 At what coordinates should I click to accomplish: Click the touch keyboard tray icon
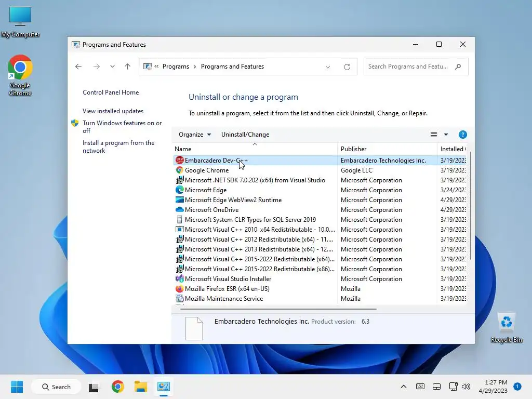[420, 387]
